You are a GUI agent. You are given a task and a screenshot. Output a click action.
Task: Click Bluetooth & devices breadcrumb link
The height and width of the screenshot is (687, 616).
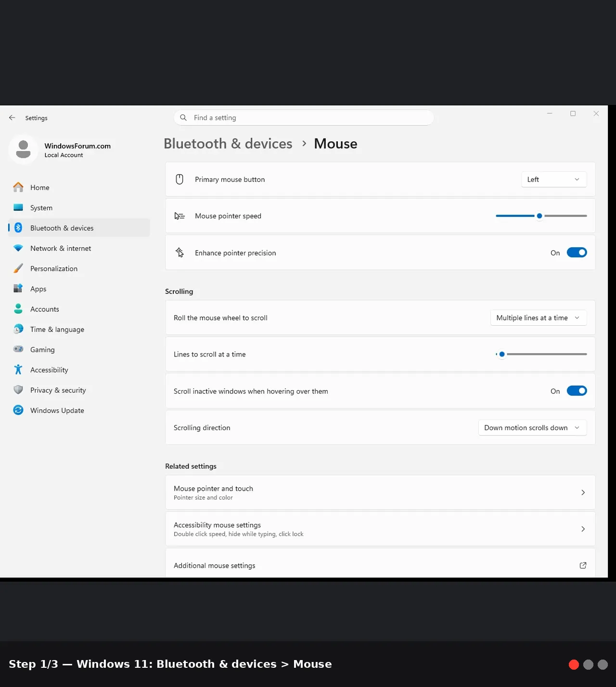(228, 143)
